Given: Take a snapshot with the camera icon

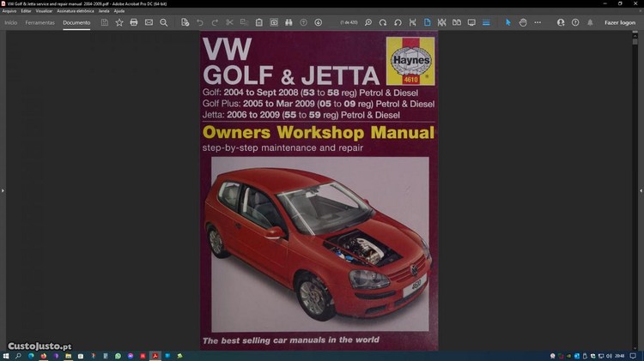Looking at the screenshot, I should click(274, 22).
